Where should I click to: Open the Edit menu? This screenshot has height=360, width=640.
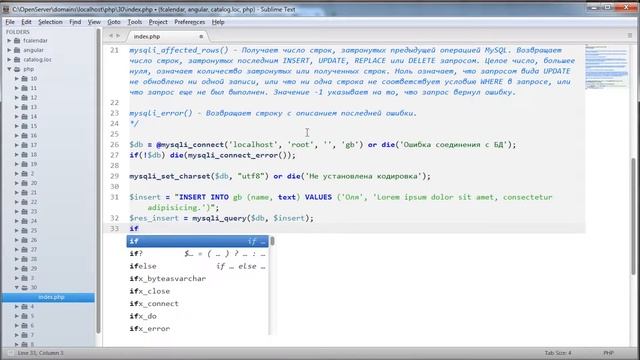tap(27, 22)
